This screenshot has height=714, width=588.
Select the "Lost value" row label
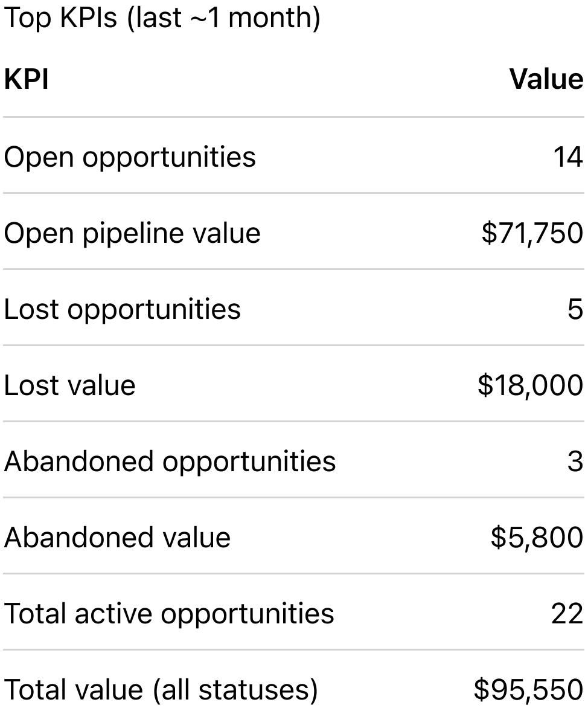[69, 385]
